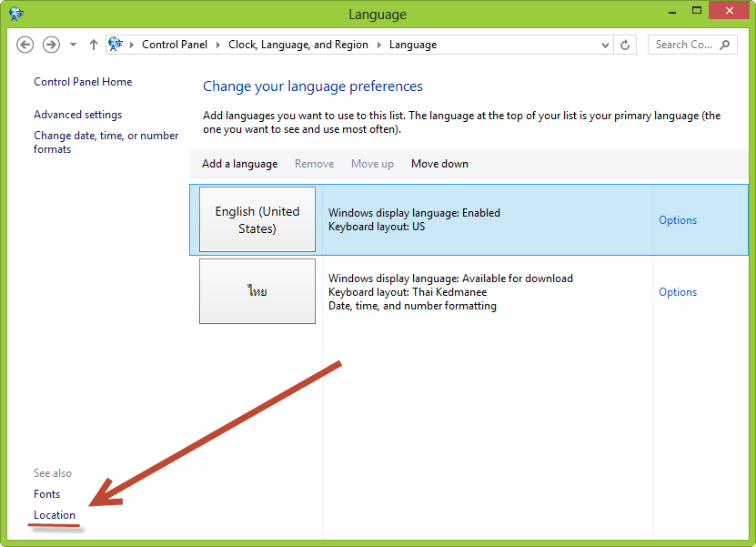Expand the address bar history dropdown
The image size is (756, 547).
[x=605, y=45]
